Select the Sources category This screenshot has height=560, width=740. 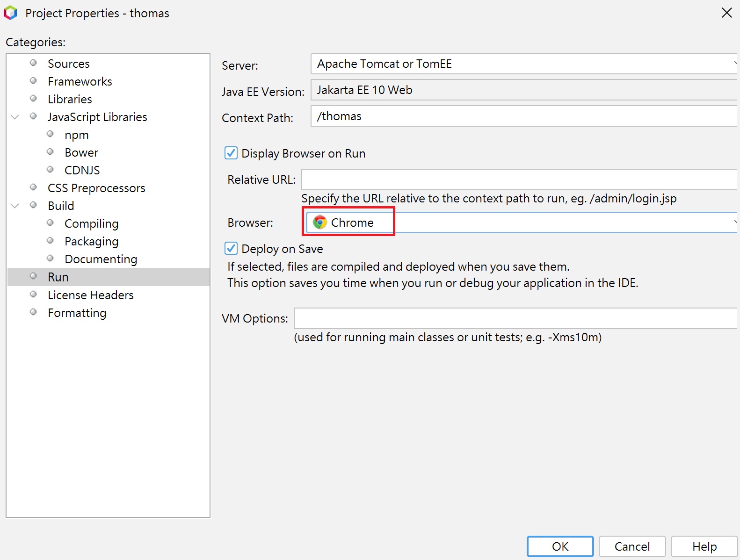(x=68, y=64)
